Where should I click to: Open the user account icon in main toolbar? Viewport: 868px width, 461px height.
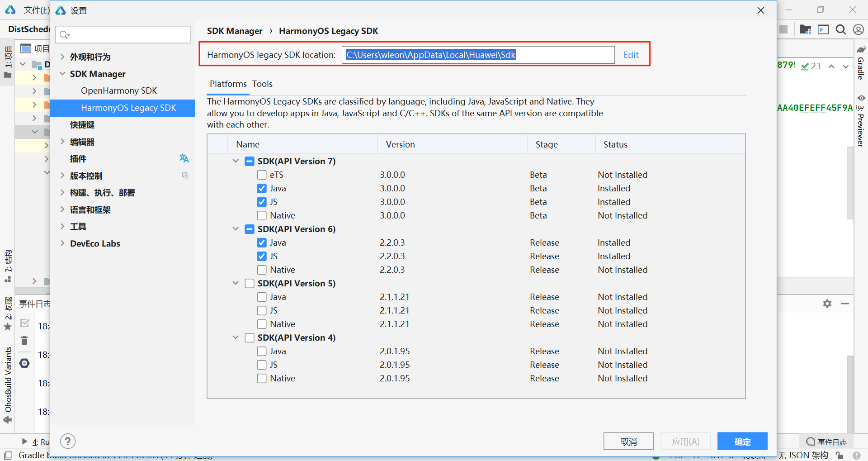859,29
